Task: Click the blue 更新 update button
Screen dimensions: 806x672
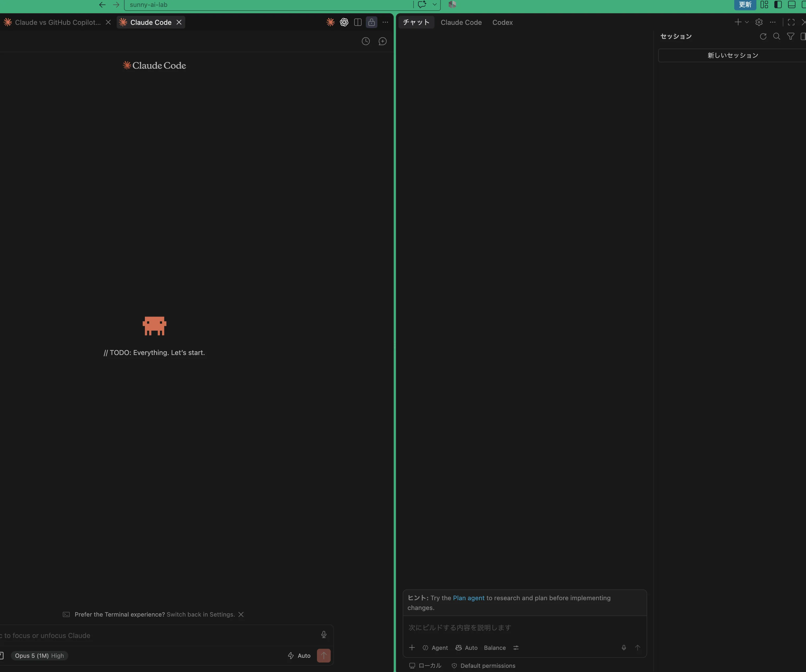Action: point(745,4)
